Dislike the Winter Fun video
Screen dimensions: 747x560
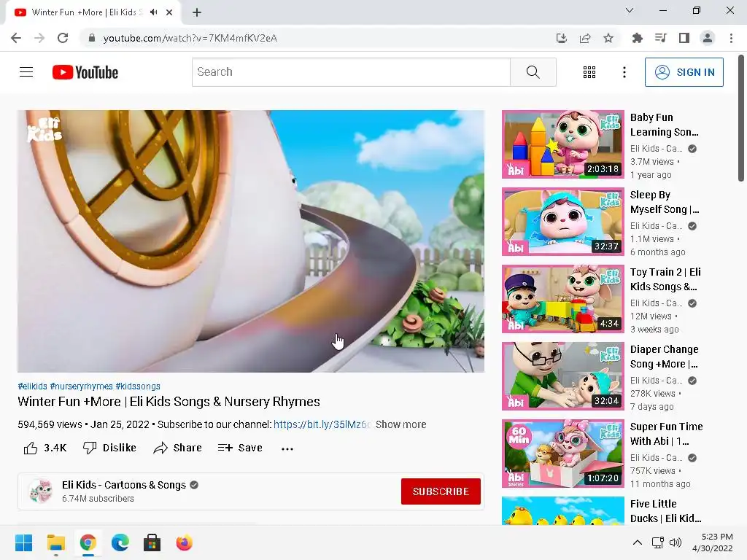[x=109, y=448]
